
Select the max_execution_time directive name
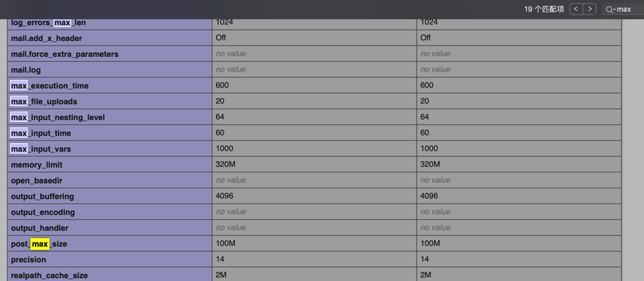[49, 86]
